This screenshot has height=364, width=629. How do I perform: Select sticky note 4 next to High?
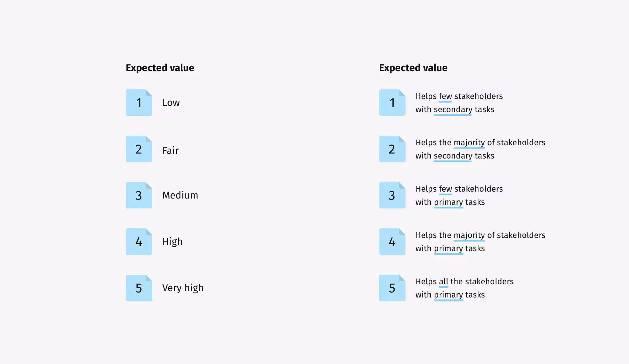(139, 242)
